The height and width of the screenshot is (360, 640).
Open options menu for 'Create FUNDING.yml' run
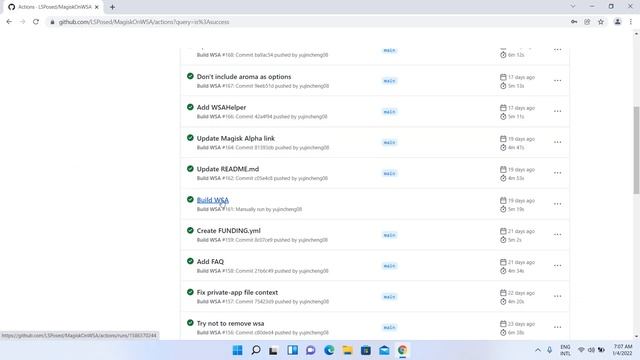[557, 235]
